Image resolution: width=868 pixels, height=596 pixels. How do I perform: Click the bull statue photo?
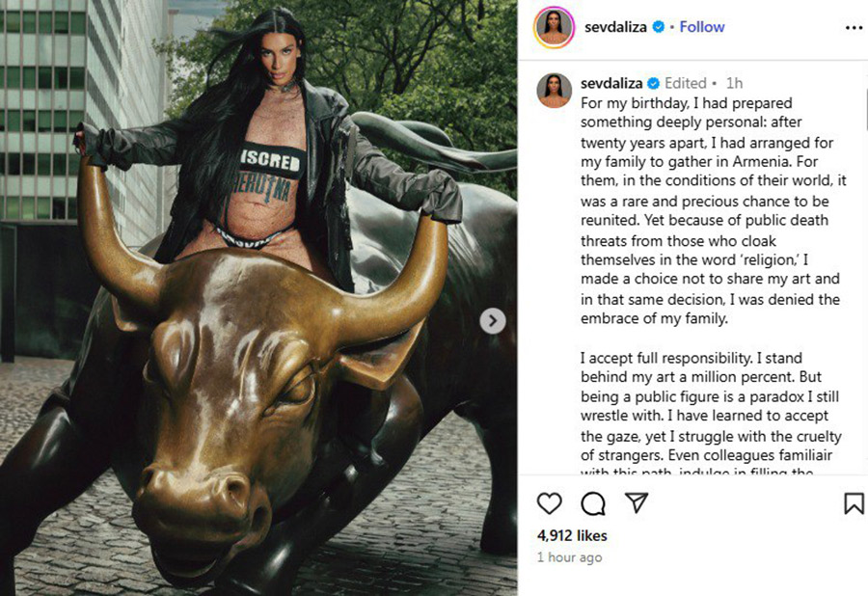[x=258, y=298]
